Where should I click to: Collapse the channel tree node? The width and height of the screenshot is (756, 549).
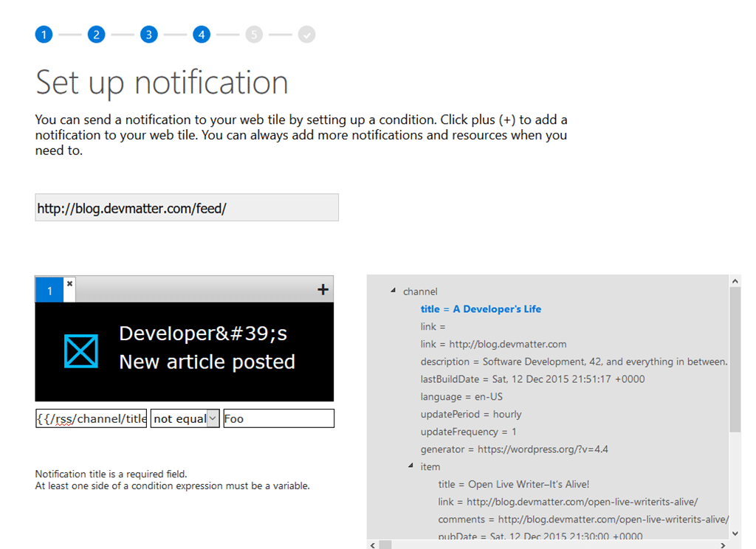point(393,291)
